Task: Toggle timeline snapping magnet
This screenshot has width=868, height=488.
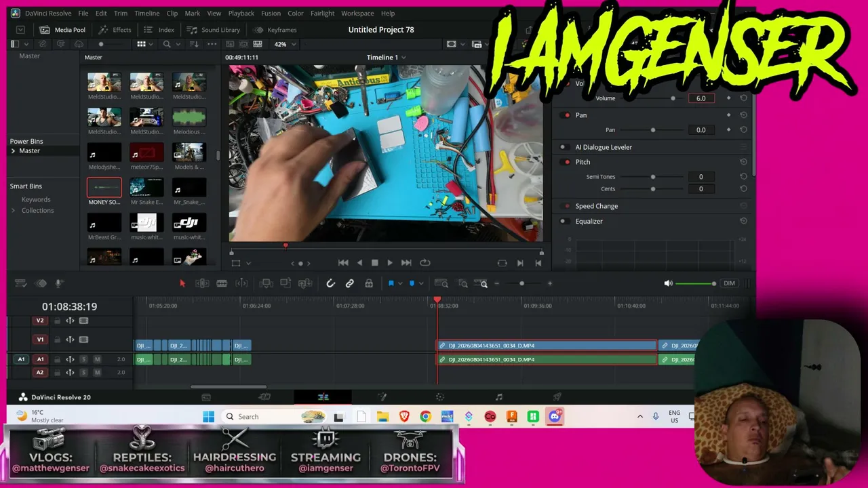Action: click(x=330, y=283)
